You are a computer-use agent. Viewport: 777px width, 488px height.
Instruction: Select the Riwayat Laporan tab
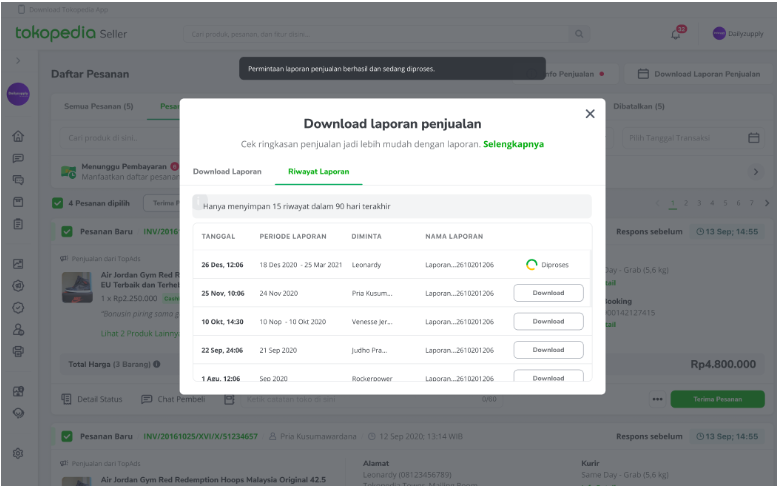pyautogui.click(x=318, y=171)
